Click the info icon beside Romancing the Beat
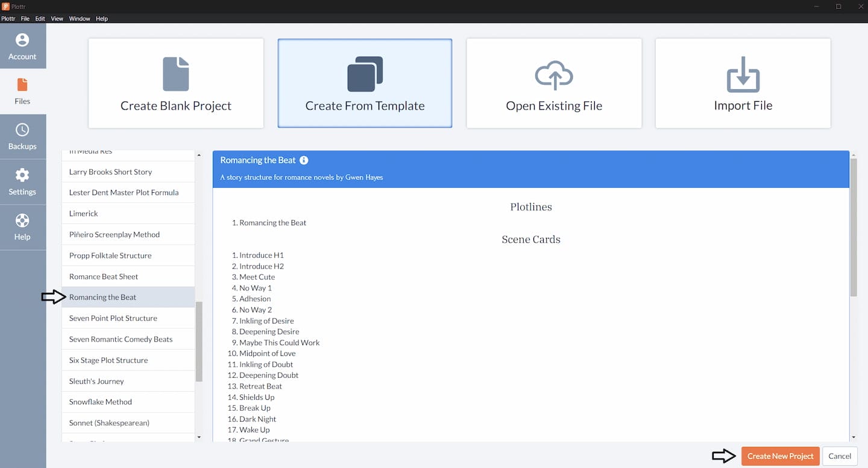 304,160
